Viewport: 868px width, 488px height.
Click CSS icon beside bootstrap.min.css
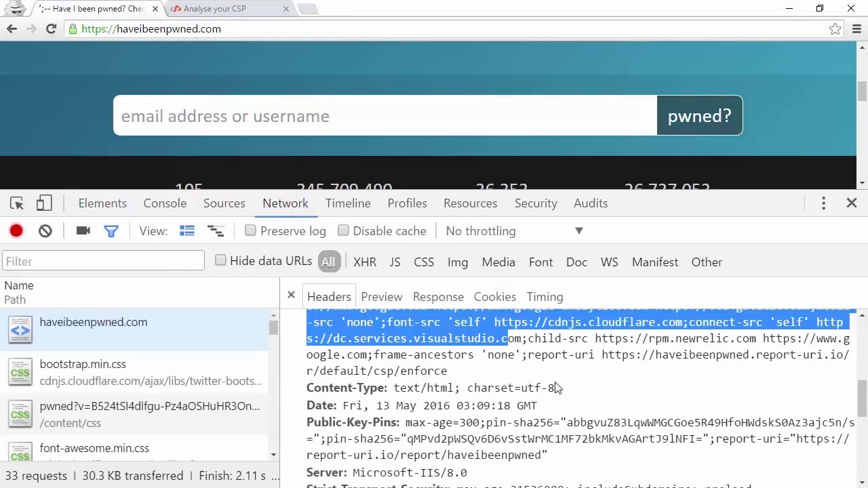(20, 372)
